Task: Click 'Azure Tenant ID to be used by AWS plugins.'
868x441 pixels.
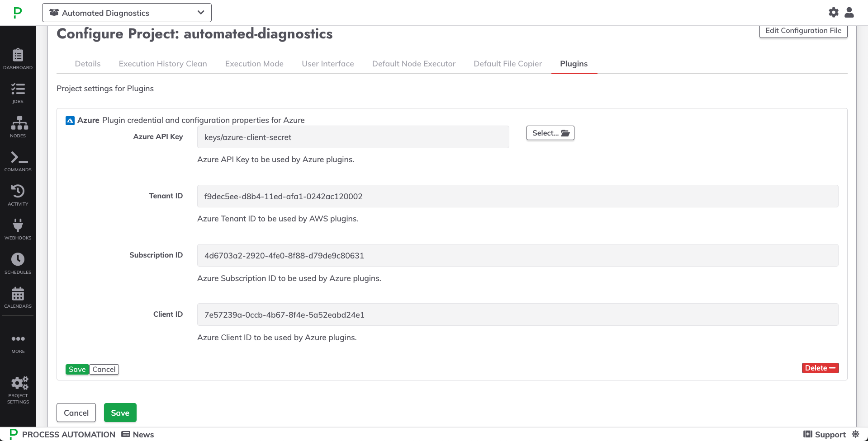Action: 278,219
